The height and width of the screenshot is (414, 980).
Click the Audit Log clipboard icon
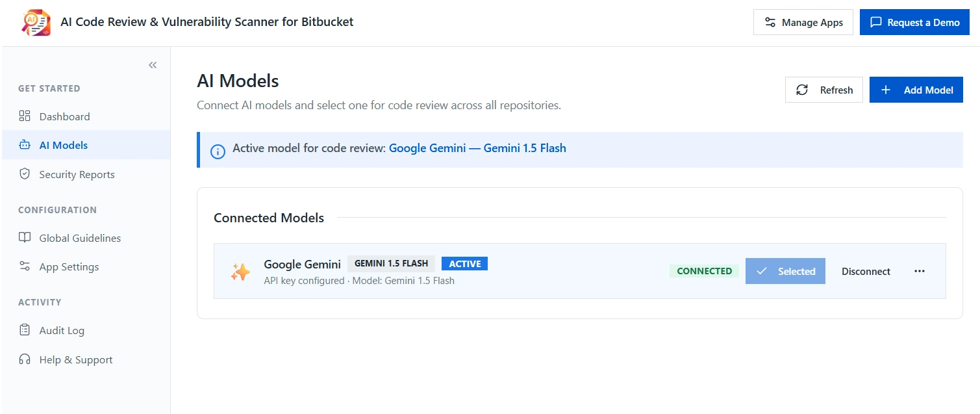25,330
